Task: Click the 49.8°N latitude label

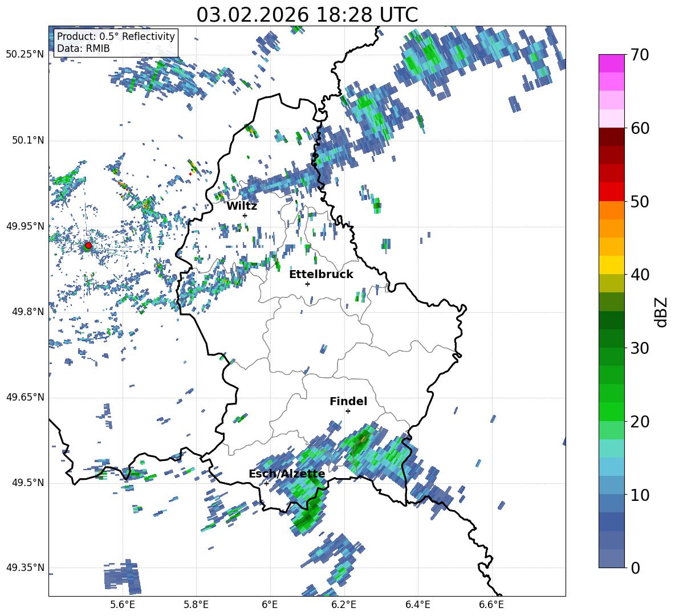Action: 28,312
